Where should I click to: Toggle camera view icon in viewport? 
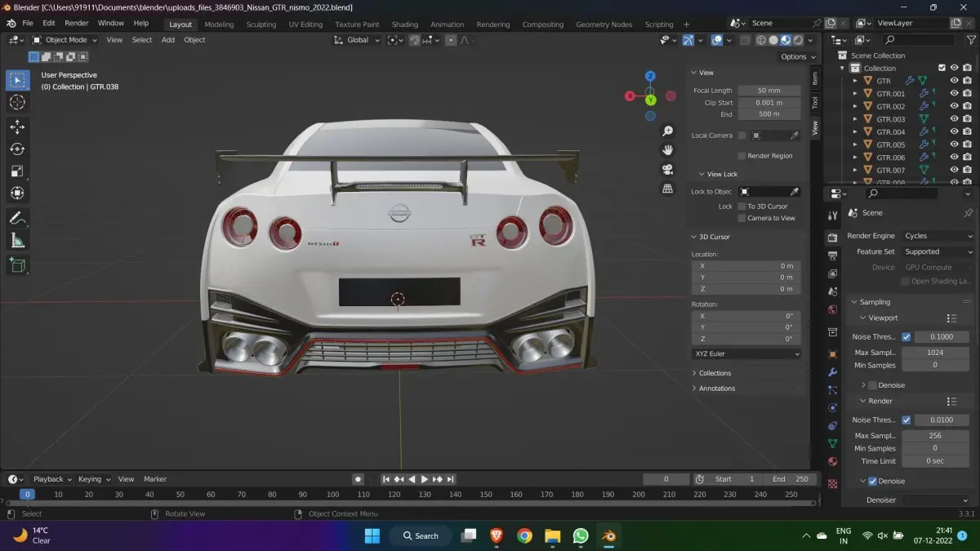667,170
